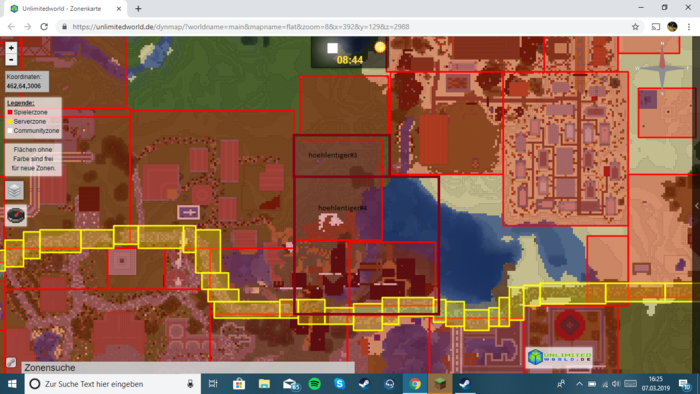Click the compass rose on the map
Image resolution: width=700 pixels, height=394 pixels.
tap(662, 69)
